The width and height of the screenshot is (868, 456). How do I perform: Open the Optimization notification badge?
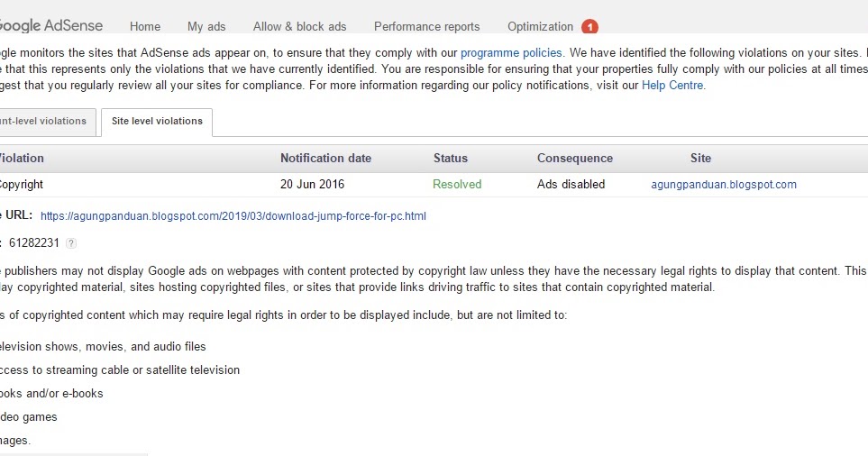pyautogui.click(x=589, y=26)
